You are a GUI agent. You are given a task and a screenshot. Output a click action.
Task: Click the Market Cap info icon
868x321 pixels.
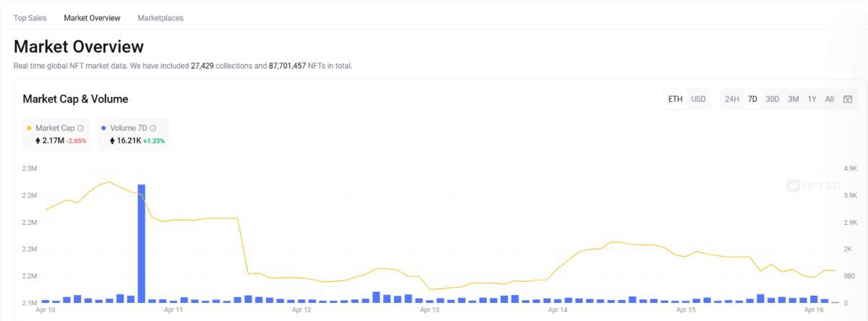click(x=80, y=128)
